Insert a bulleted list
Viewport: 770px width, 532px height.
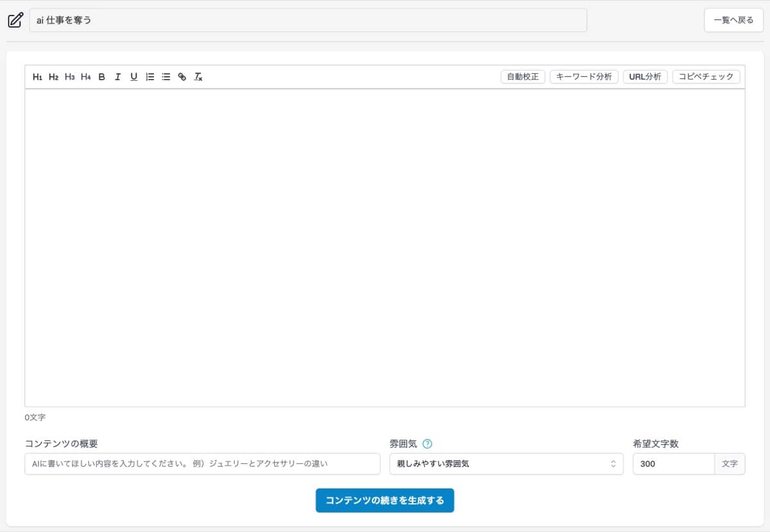pyautogui.click(x=166, y=76)
